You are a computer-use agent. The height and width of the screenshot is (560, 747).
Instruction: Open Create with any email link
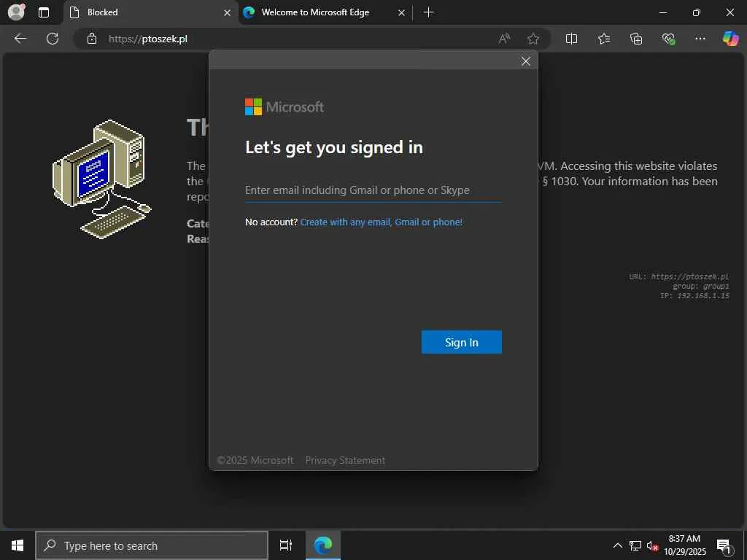(x=381, y=222)
